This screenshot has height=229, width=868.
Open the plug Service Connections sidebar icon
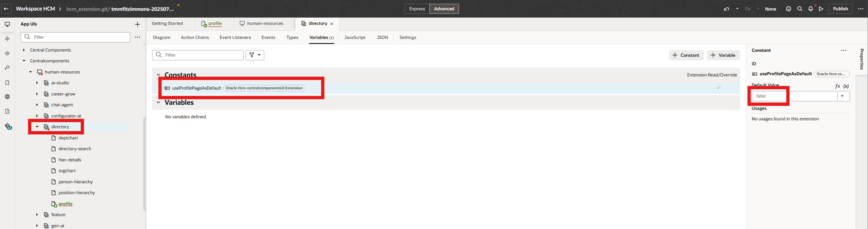[x=7, y=68]
